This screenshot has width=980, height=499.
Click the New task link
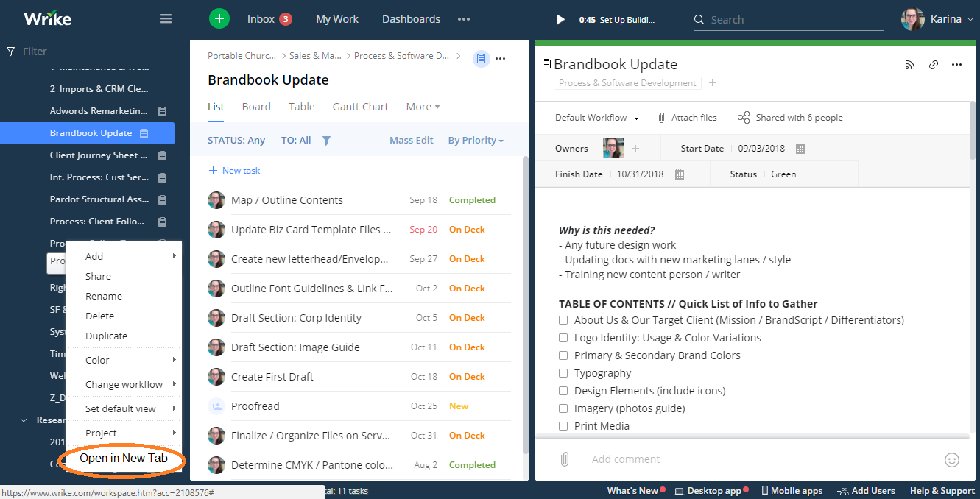click(x=235, y=171)
